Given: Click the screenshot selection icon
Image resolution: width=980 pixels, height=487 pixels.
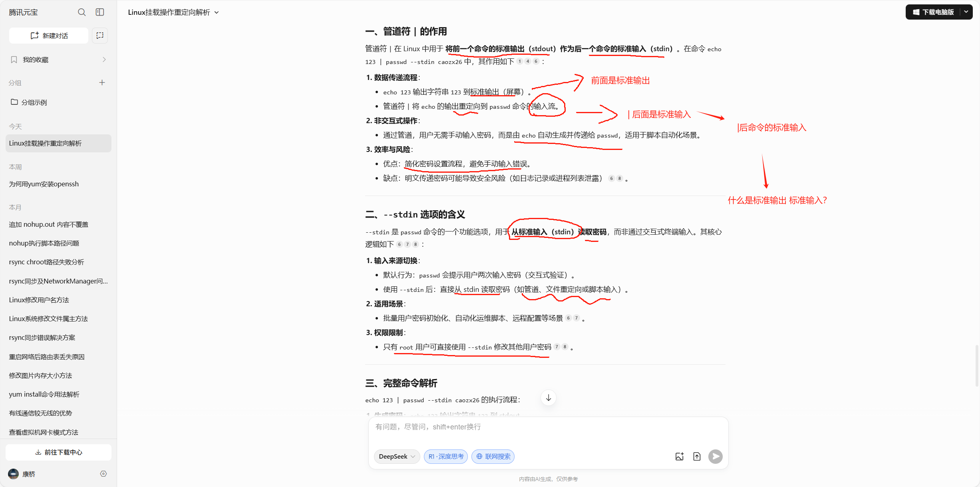Looking at the screenshot, I should [x=100, y=36].
